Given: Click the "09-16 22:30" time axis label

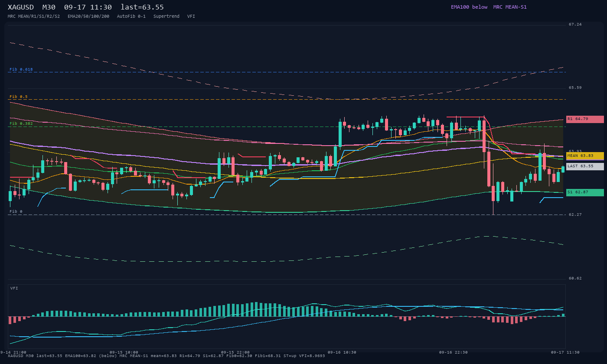Looking at the screenshot, I should [454, 352].
